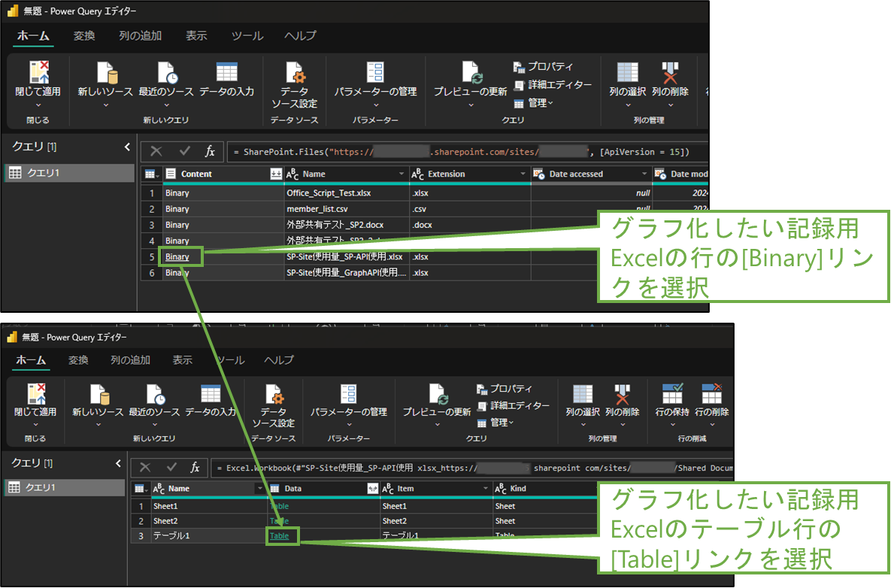Click Excel.Workbook formula bar in lower window
The width and height of the screenshot is (891, 588).
472,468
